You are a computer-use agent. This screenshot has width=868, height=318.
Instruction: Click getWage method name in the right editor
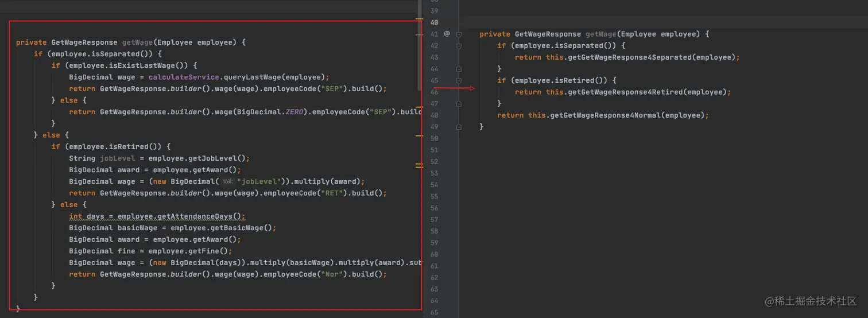coord(601,34)
